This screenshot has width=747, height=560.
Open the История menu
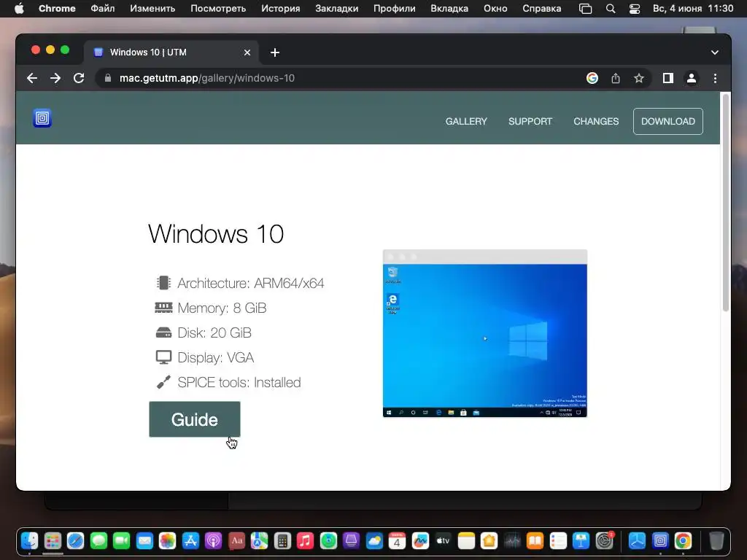pos(281,9)
